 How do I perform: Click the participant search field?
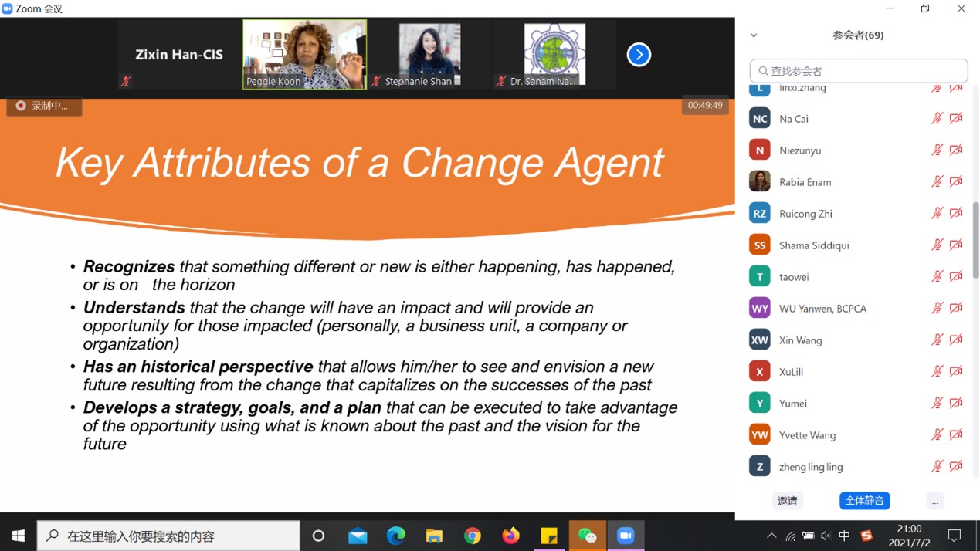coord(859,71)
